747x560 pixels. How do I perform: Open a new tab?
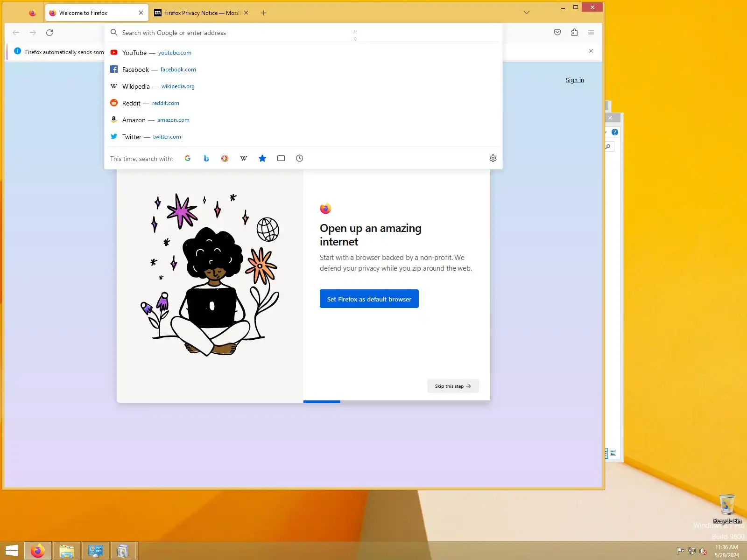[263, 13]
